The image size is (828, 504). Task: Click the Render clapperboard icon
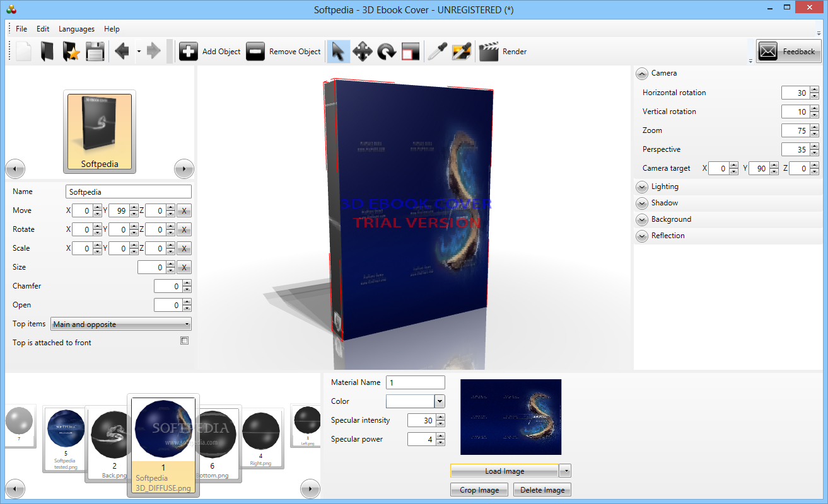[x=489, y=52]
